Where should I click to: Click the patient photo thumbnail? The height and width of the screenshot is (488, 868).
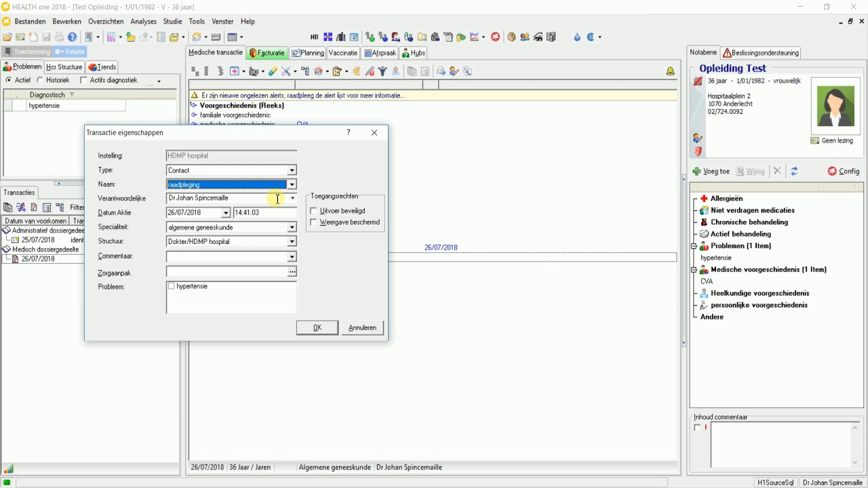pyautogui.click(x=835, y=106)
